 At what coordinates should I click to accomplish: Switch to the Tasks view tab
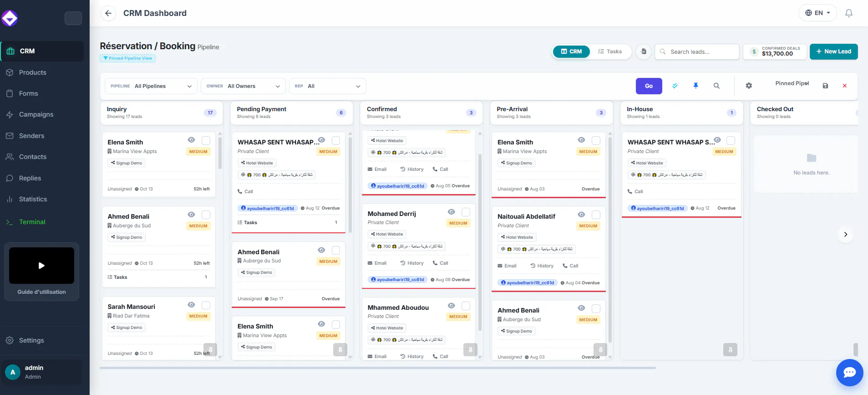click(x=610, y=51)
